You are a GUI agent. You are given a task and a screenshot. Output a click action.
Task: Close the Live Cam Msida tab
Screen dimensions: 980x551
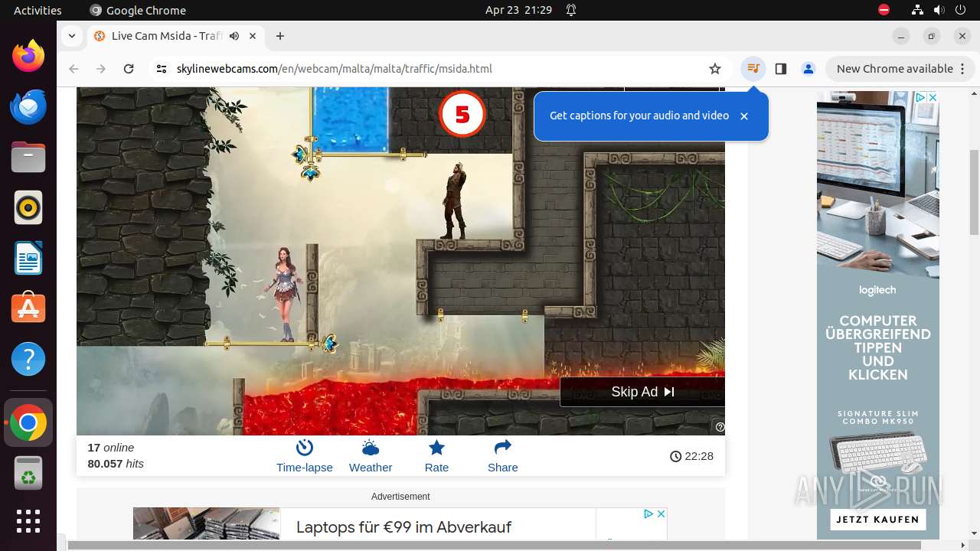(x=253, y=36)
